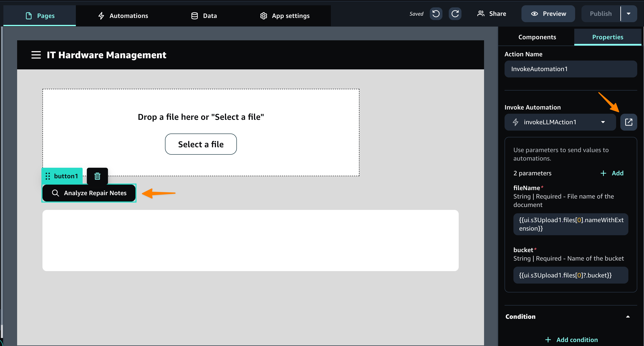The width and height of the screenshot is (644, 346).
Task: Switch to the Automations tab
Action: 123,16
